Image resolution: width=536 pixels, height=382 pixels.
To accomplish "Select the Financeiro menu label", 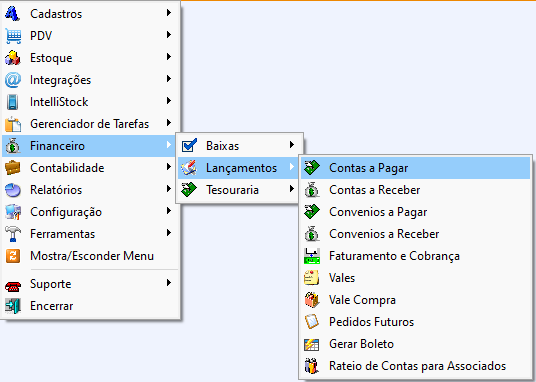I will pyautogui.click(x=57, y=146).
